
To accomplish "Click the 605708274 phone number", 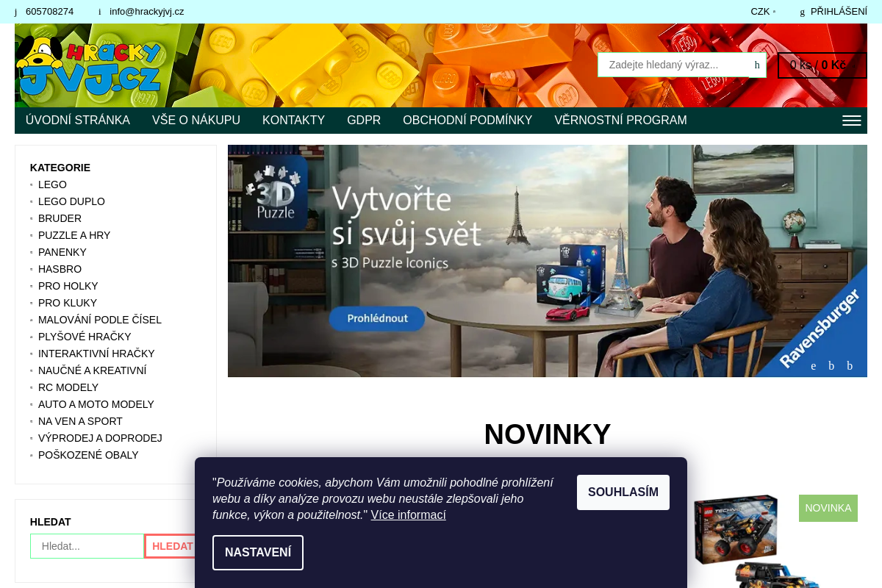I will 49,12.
